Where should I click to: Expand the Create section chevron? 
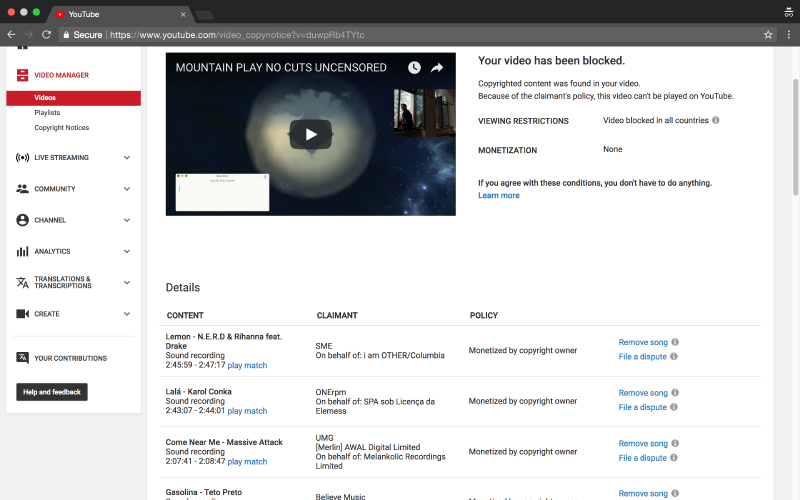click(x=127, y=314)
